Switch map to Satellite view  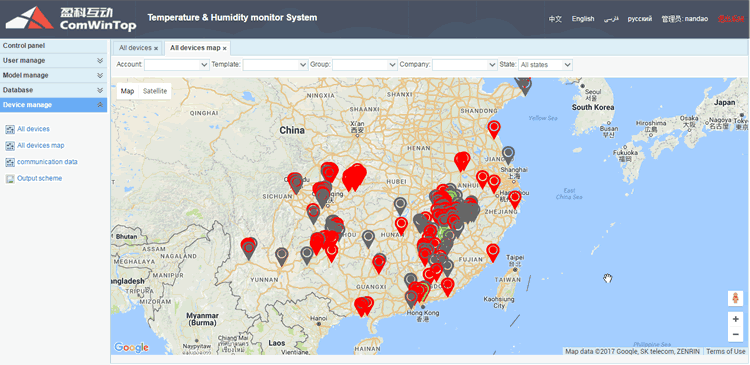(155, 91)
